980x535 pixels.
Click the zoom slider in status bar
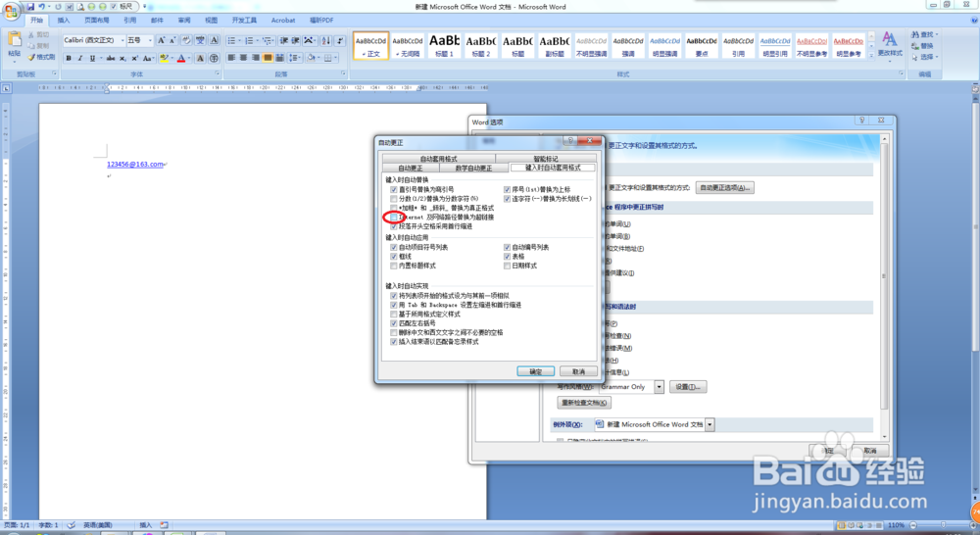943,525
